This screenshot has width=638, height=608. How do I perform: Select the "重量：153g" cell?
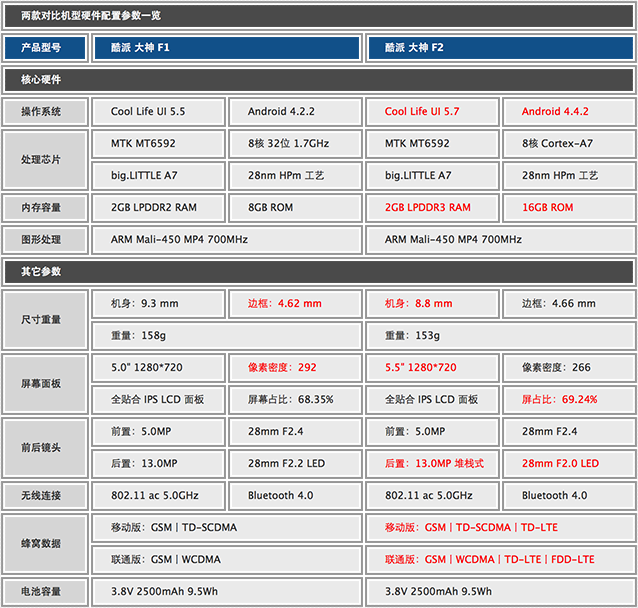coord(500,336)
